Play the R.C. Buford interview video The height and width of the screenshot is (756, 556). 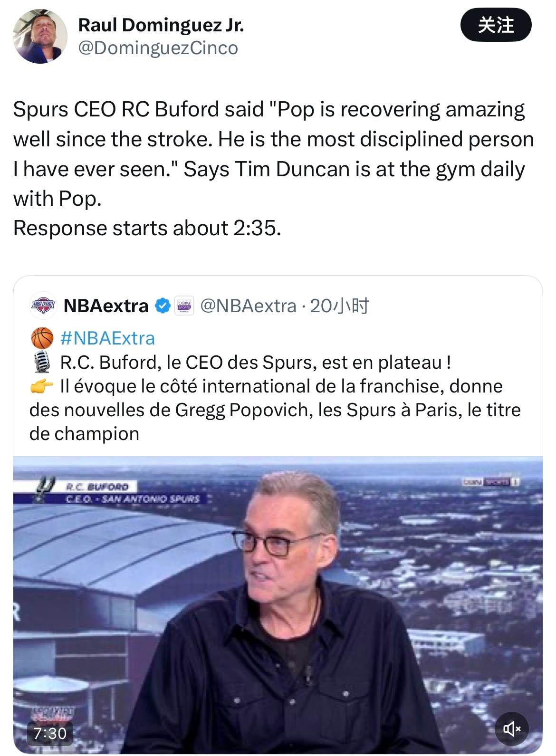click(278, 603)
